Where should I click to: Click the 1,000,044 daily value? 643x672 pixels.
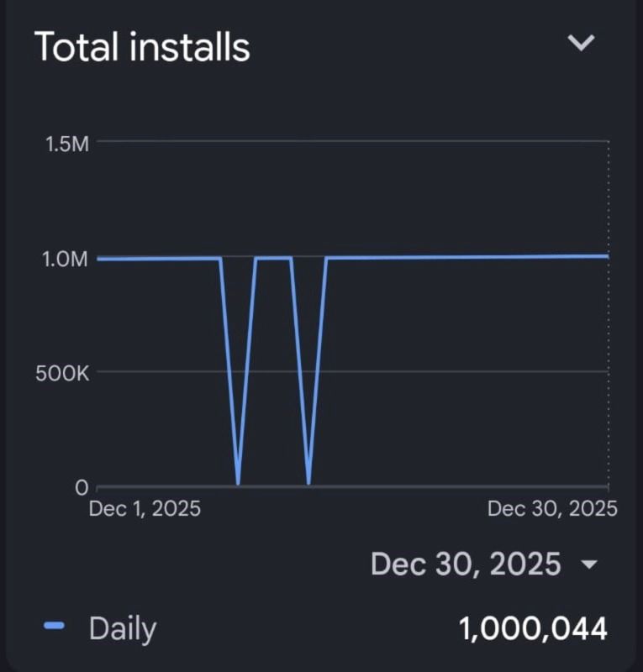pos(533,627)
